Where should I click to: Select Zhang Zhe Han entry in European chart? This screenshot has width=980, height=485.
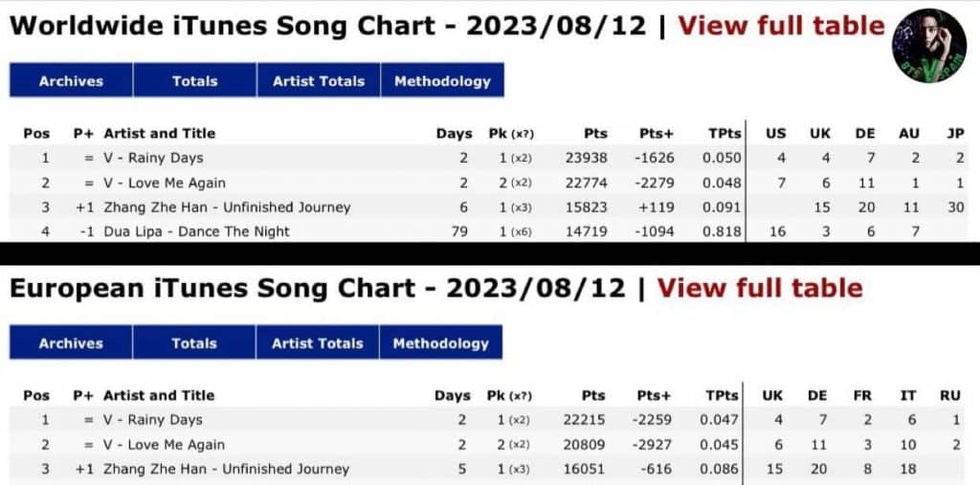227,470
